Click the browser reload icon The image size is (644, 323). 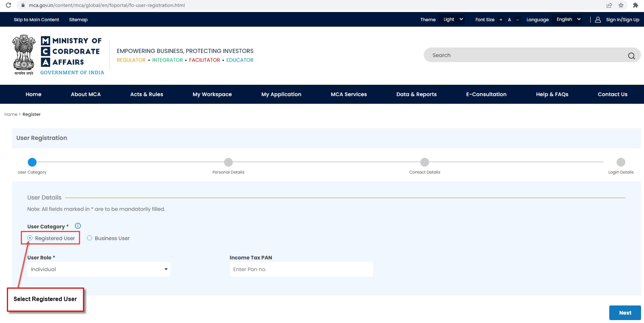(x=8, y=5)
